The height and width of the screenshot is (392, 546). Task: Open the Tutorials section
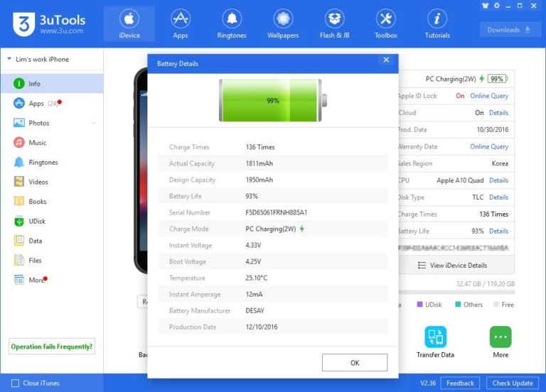pos(437,23)
